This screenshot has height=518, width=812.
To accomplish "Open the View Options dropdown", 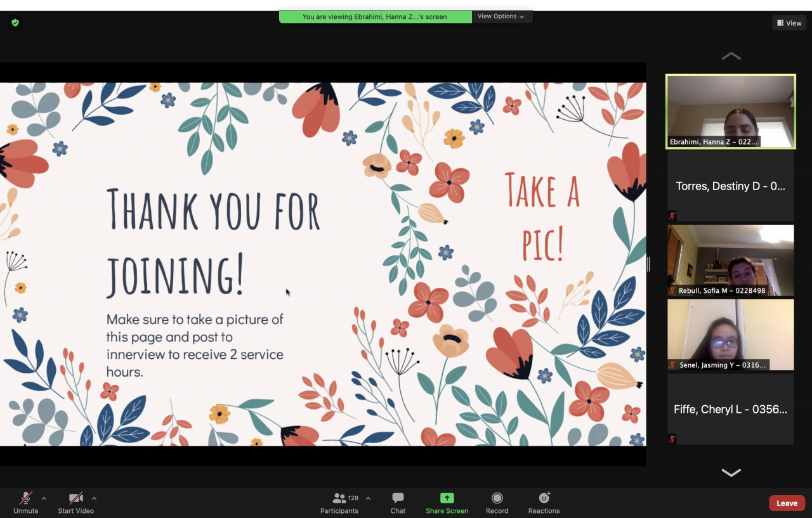I will point(501,16).
